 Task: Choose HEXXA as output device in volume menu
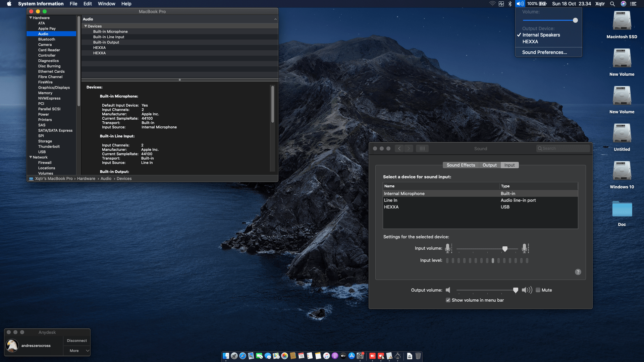point(549,42)
